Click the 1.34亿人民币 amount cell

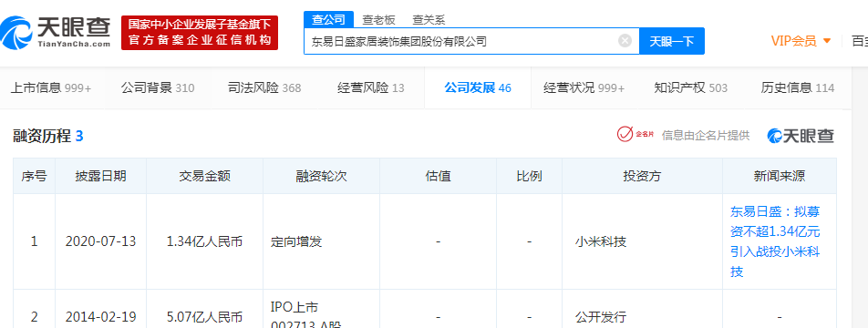click(205, 241)
